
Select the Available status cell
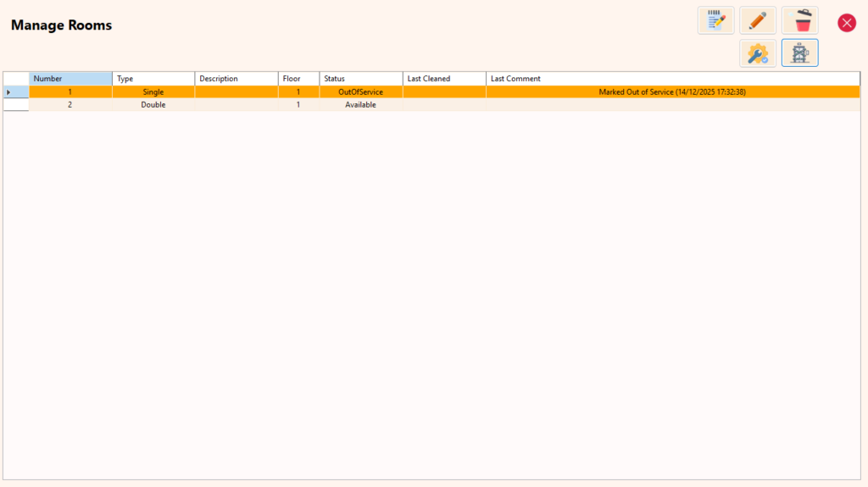pos(360,105)
